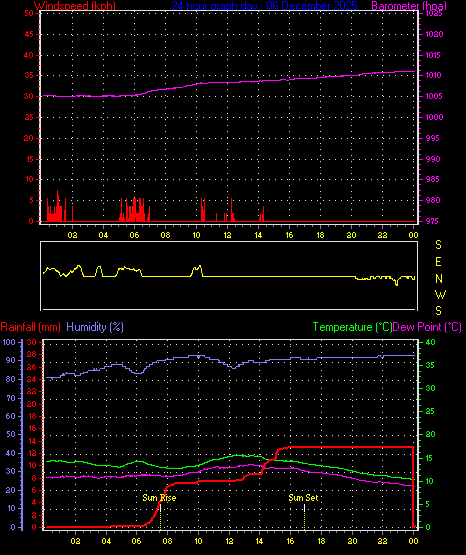Click the 28 rainfall axis value

point(31,355)
